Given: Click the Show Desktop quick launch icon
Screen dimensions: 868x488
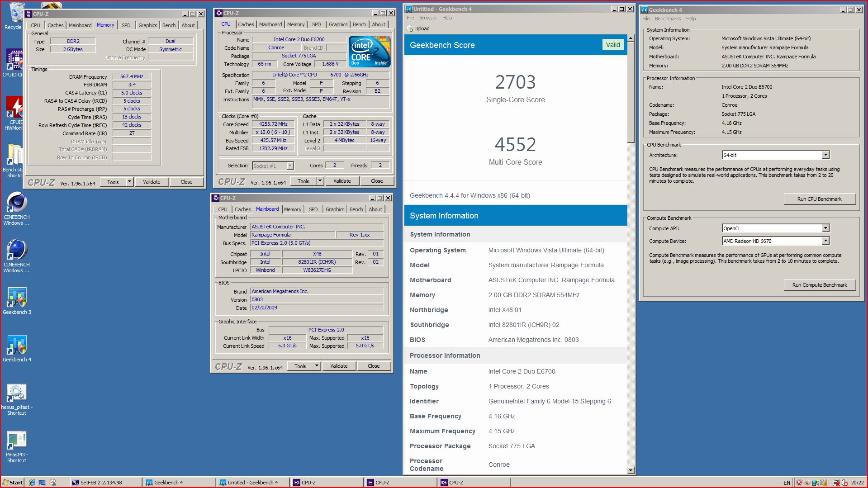Looking at the screenshot, I should click(x=42, y=483).
